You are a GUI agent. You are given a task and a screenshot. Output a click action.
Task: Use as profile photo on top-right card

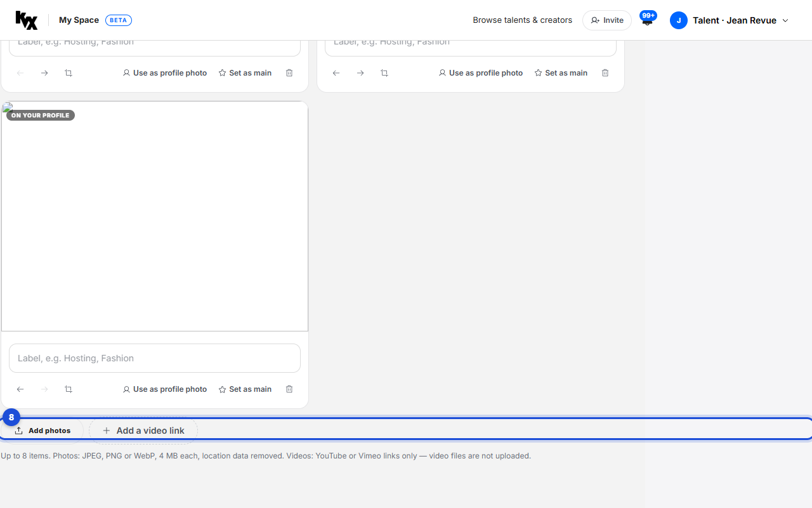[481, 73]
